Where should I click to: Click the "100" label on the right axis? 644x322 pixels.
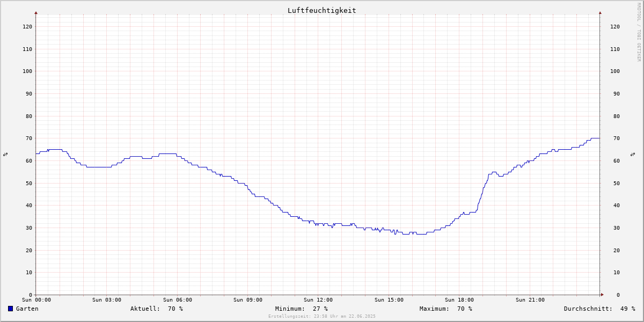click(x=615, y=71)
